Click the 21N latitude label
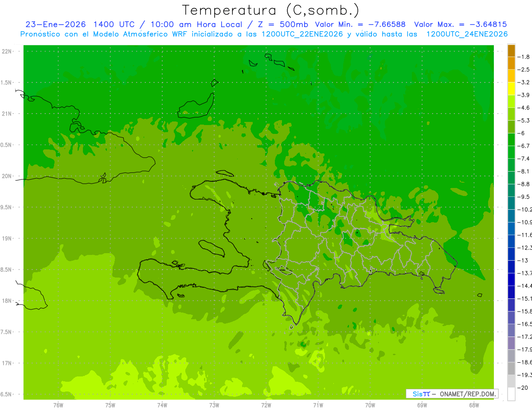 (x=7, y=114)
